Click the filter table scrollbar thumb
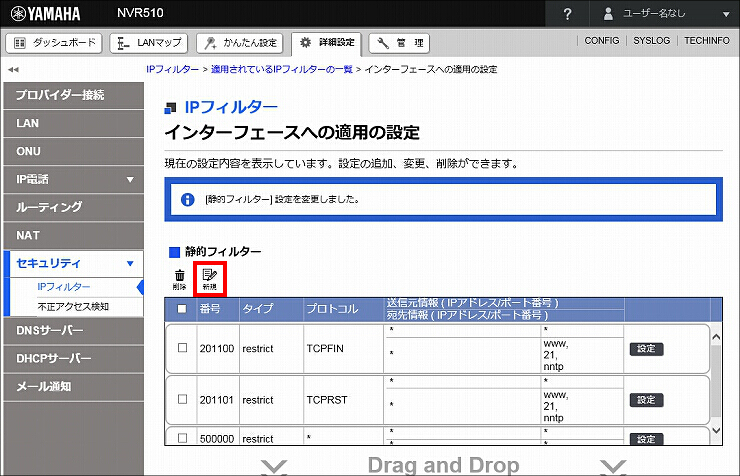 716,381
